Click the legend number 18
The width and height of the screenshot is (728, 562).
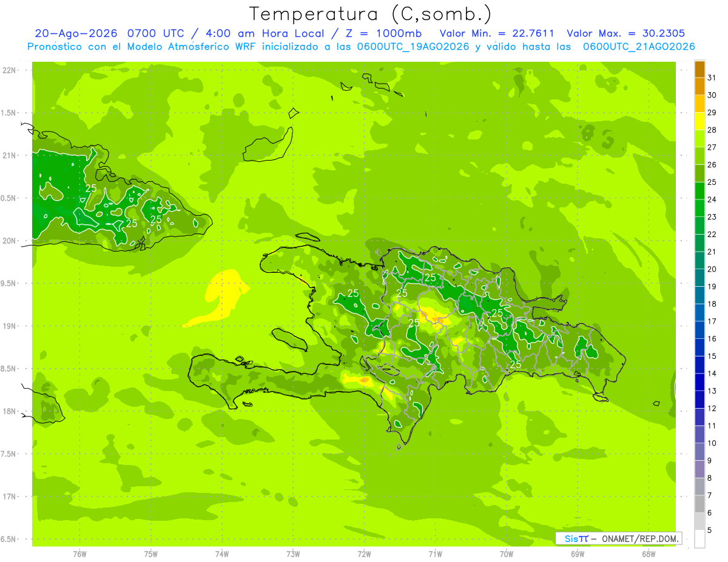point(712,304)
